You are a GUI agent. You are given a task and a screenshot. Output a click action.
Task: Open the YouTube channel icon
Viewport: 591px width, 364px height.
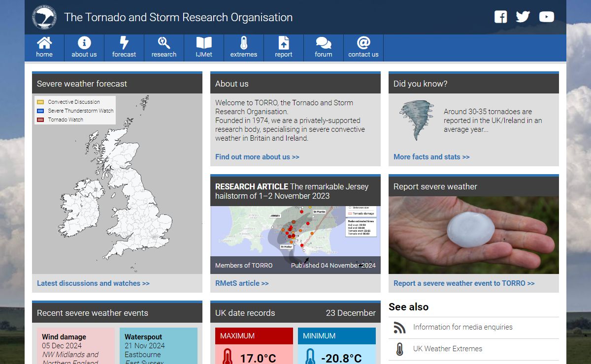(x=547, y=17)
